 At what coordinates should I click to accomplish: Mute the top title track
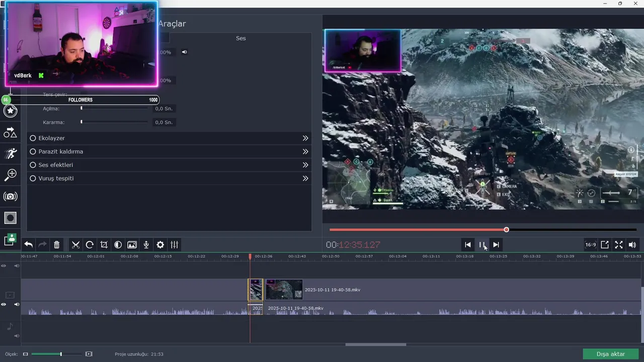tap(17, 265)
